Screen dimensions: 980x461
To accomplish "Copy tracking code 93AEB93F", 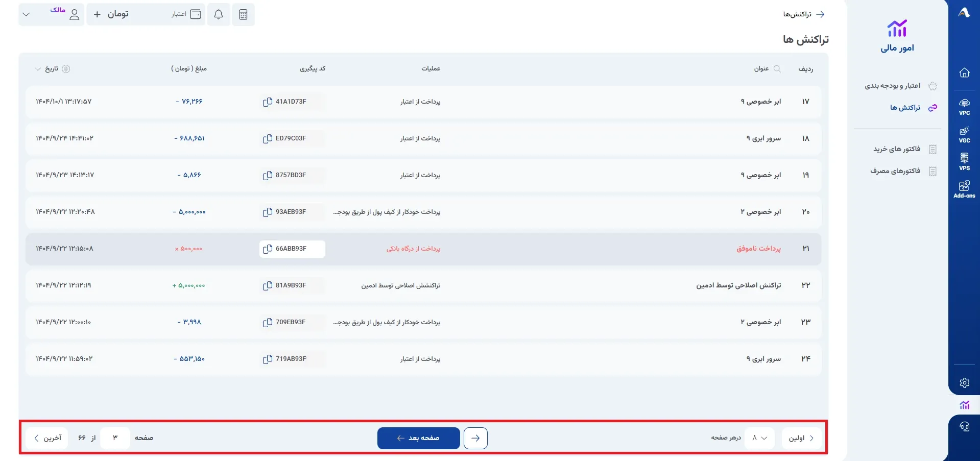I will [x=267, y=212].
